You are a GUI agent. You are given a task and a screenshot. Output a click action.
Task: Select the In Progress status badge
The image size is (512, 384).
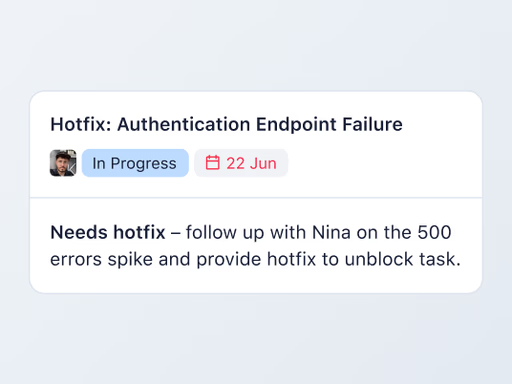coord(135,163)
